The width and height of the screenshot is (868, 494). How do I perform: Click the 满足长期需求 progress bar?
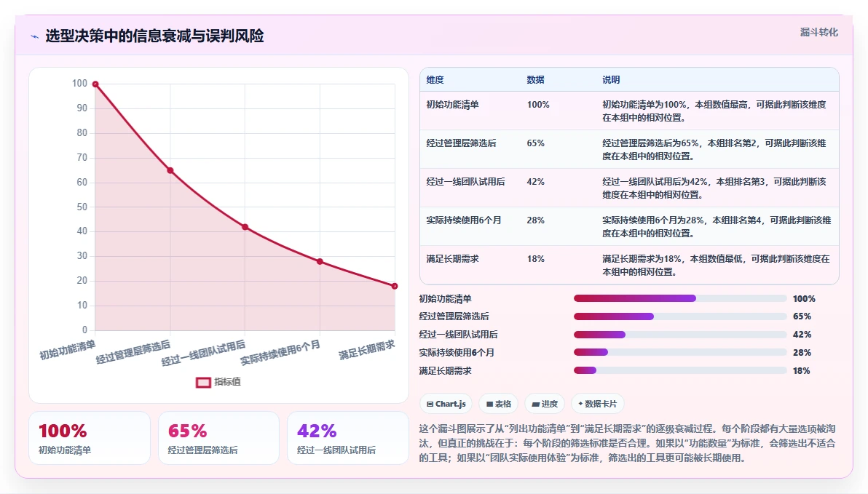click(680, 370)
